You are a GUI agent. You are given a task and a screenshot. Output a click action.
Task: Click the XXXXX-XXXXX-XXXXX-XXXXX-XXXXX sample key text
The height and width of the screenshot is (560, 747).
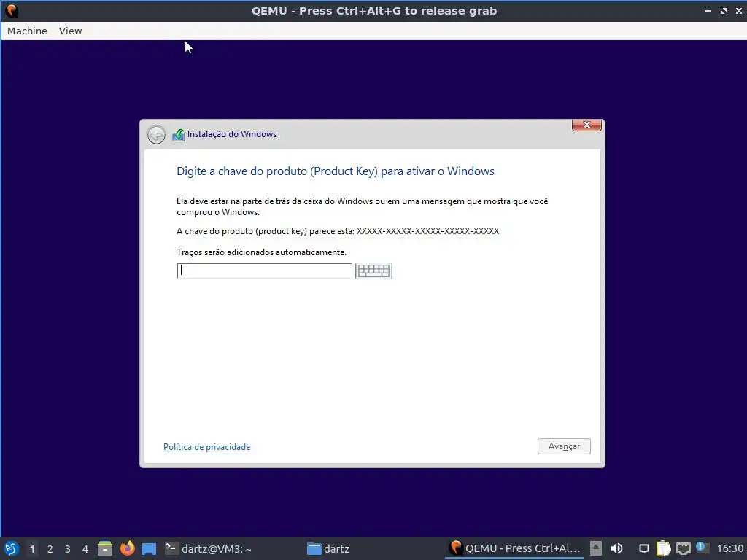(x=427, y=231)
